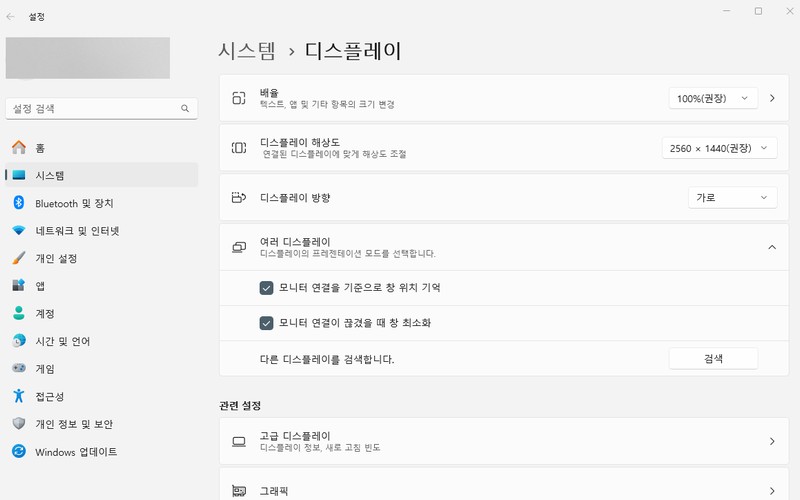Click the 다른 디스플레이를 검색합니다. text
Screen dimensions: 800x500
tap(327, 359)
